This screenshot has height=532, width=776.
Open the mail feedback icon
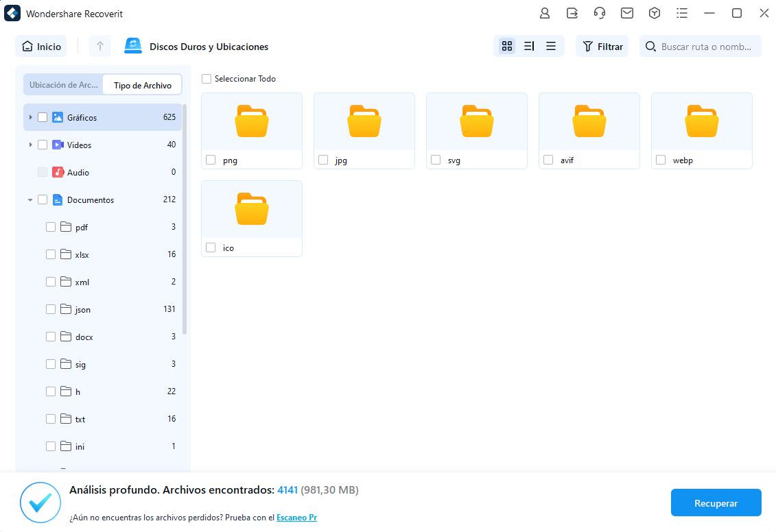tap(626, 13)
